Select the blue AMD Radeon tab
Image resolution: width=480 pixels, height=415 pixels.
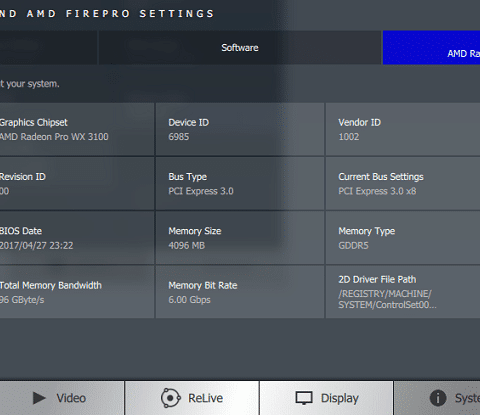click(431, 48)
